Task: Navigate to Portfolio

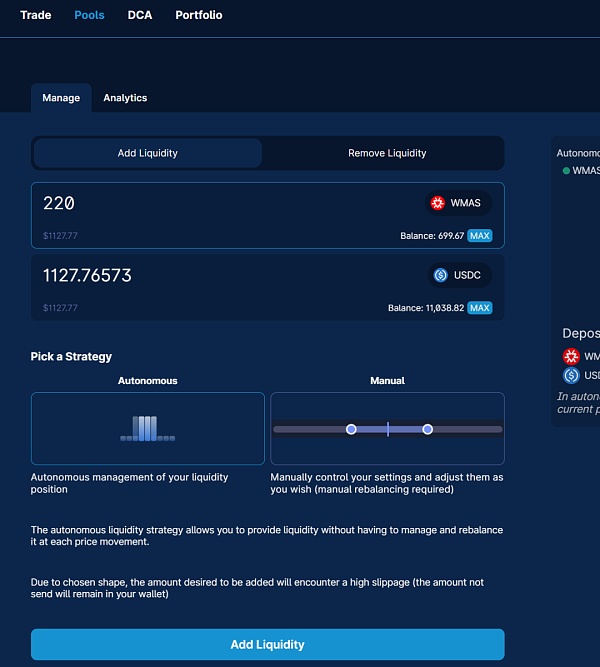Action: pyautogui.click(x=199, y=15)
